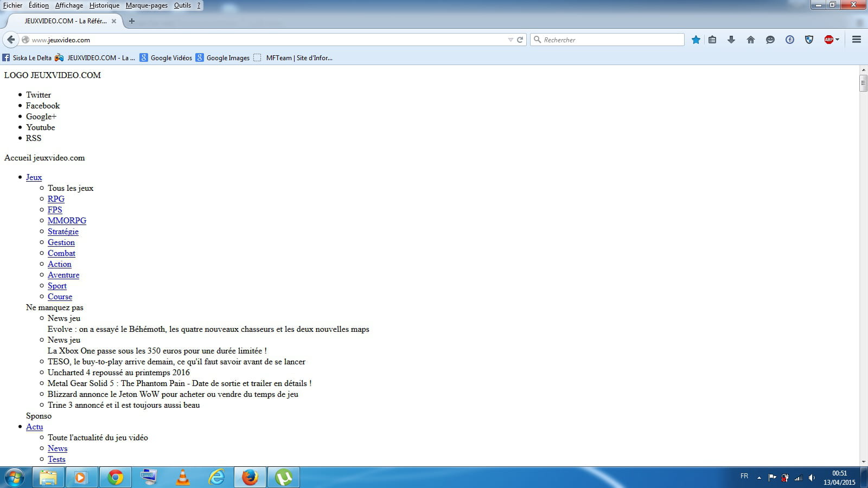Image resolution: width=868 pixels, height=488 pixels.
Task: Open the shield extension icon
Action: 809,40
